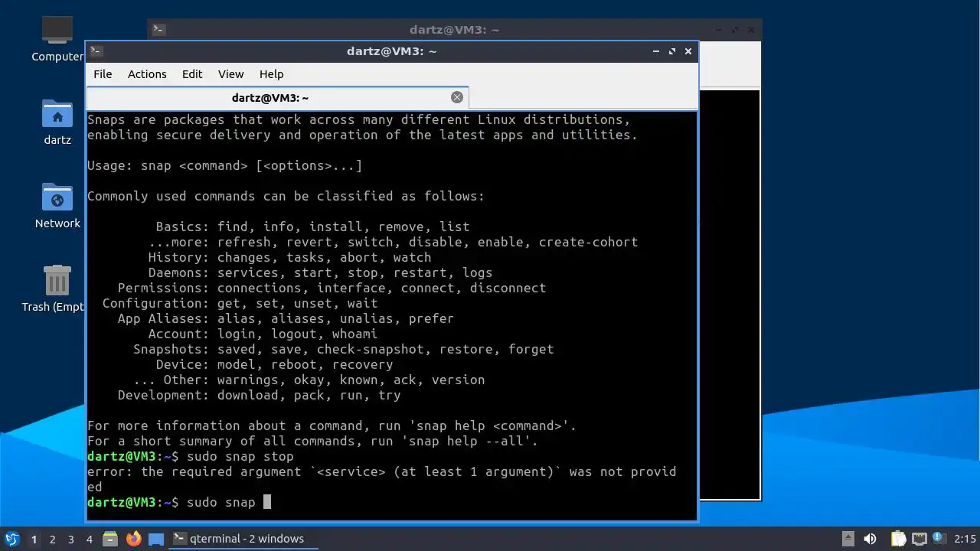Click the 'Development: download, pack, run, try' row
This screenshot has width=980, height=551.
pyautogui.click(x=259, y=395)
